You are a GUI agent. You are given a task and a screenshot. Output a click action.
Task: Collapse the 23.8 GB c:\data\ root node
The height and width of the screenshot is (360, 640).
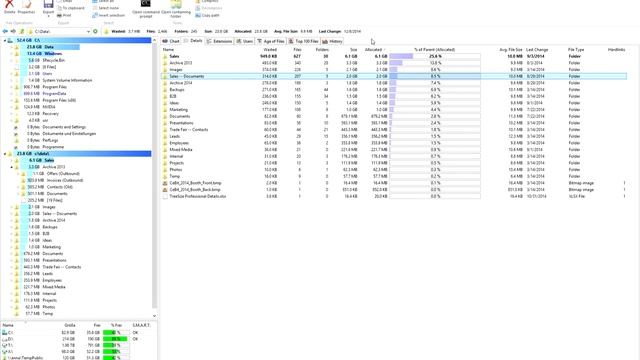5,154
